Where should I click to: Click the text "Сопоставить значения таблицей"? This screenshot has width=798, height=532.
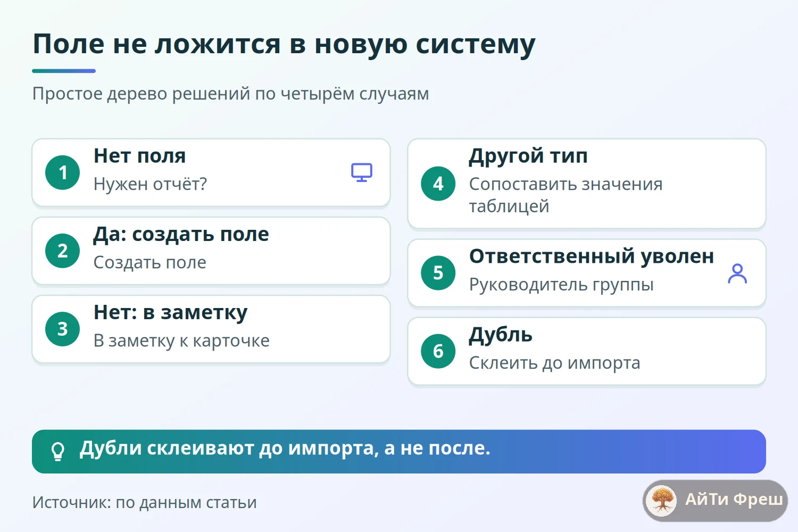(x=566, y=195)
